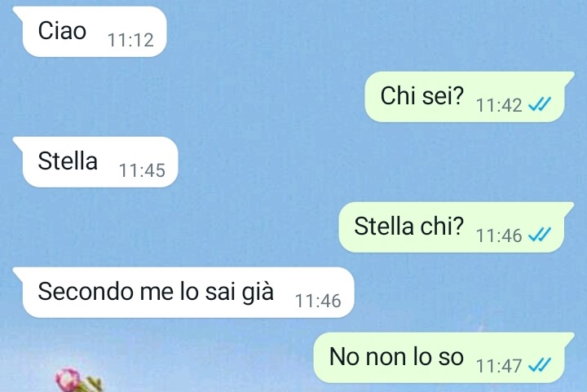Click the read receipt ticks at 11:42
This screenshot has width=587, height=392.
point(540,104)
